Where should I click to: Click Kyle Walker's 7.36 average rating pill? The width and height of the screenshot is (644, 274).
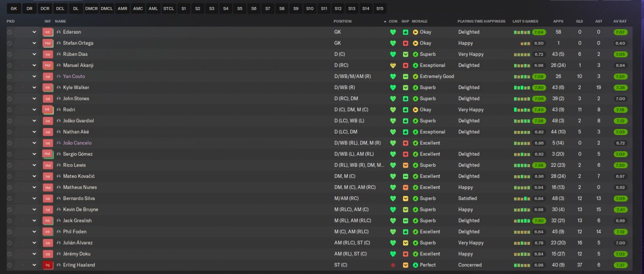(620, 87)
